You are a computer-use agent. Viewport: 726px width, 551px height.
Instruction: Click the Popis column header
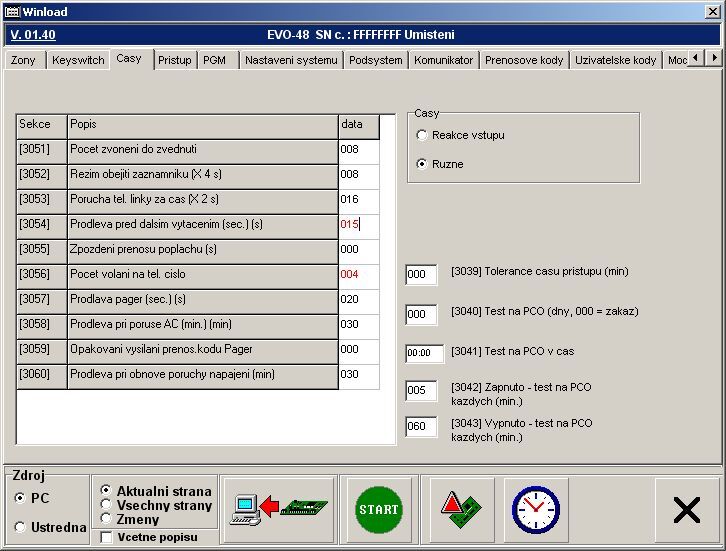[x=202, y=125]
